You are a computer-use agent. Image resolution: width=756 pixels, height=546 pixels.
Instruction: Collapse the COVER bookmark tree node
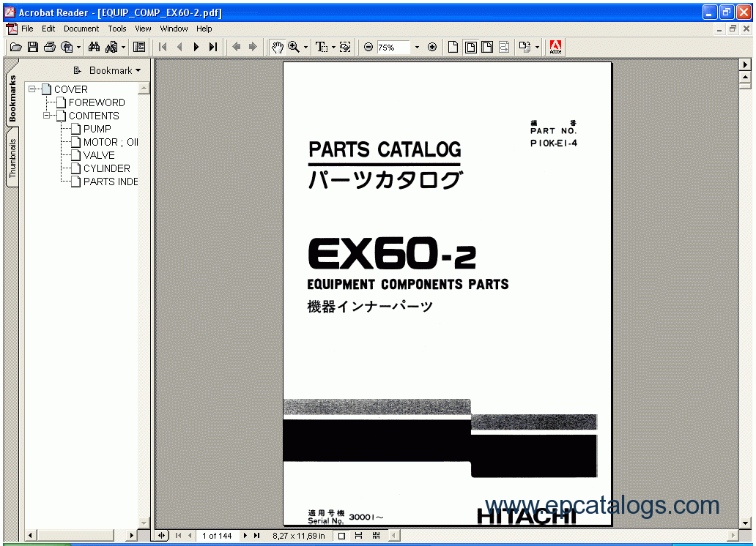tap(31, 89)
